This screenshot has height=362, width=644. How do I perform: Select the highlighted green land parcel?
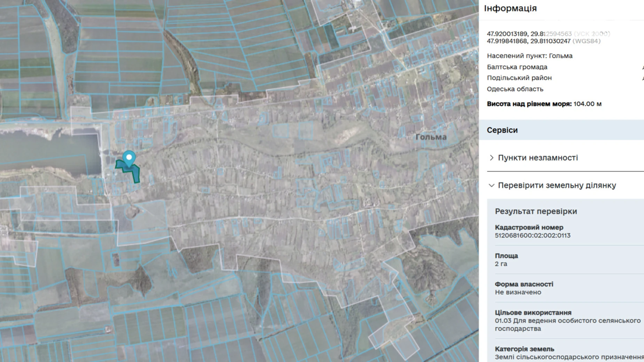[x=134, y=173]
